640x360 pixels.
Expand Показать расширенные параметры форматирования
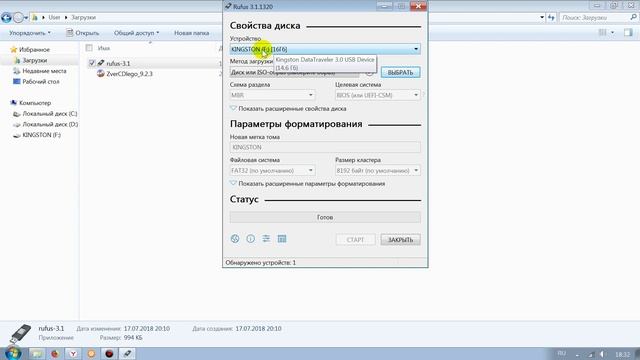tap(307, 184)
